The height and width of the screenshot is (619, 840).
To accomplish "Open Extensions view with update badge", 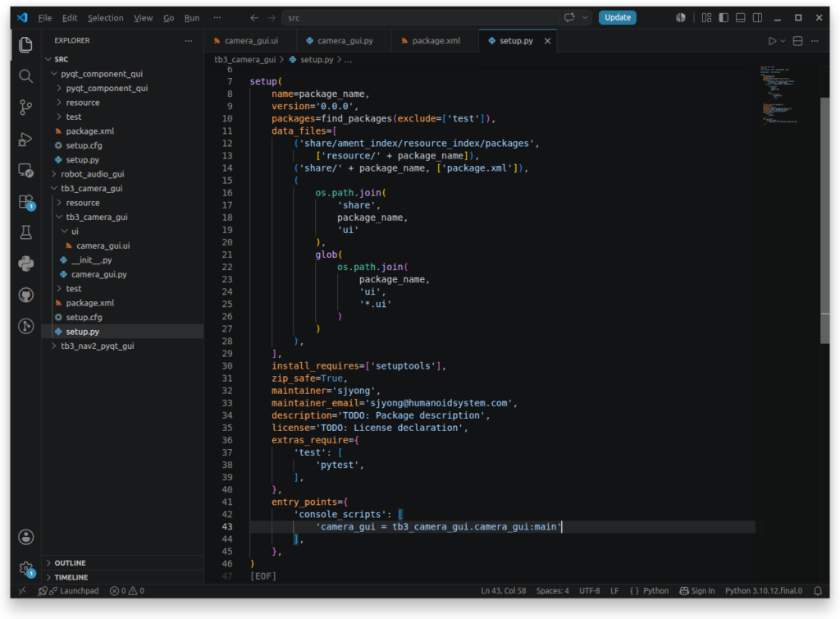I will point(25,201).
